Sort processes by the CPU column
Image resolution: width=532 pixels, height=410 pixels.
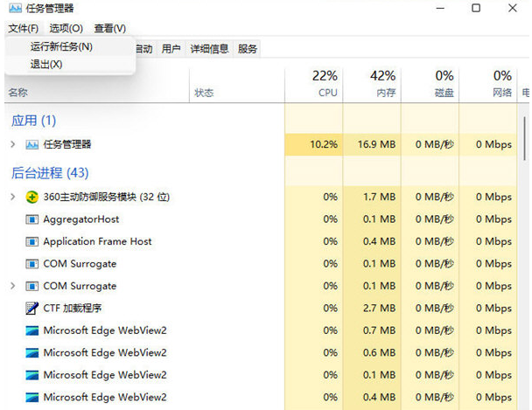click(314, 86)
